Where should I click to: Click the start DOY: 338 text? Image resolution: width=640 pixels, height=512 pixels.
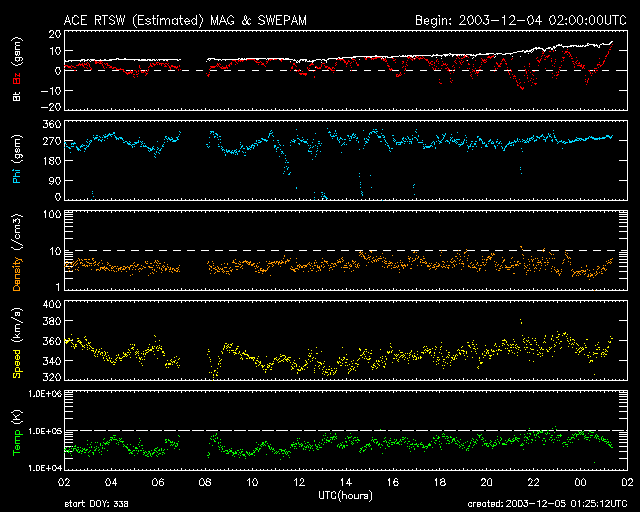coord(95,504)
